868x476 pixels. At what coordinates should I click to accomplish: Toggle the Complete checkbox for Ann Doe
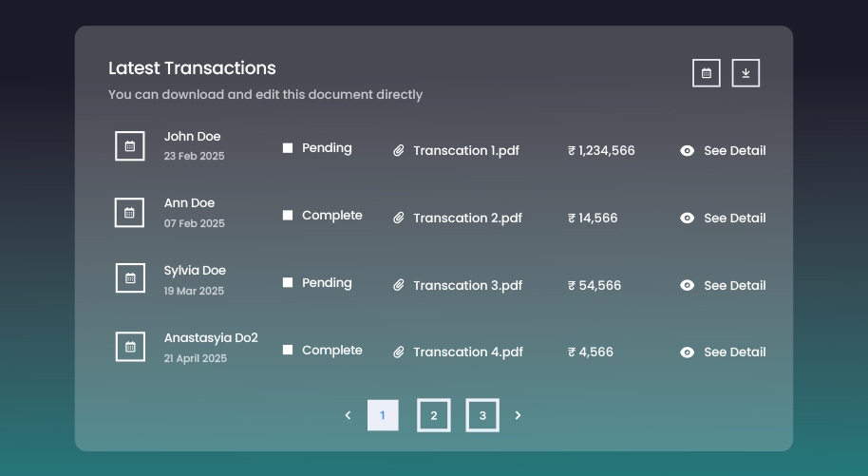click(288, 216)
